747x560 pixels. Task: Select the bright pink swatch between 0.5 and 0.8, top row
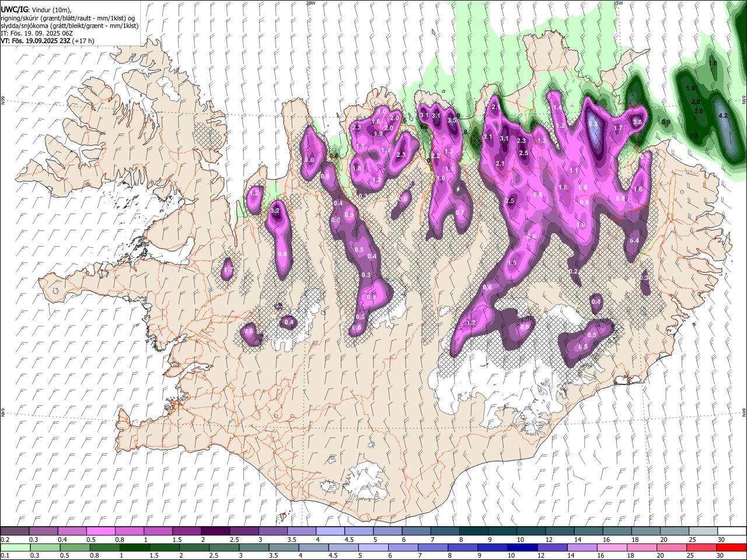100,531
